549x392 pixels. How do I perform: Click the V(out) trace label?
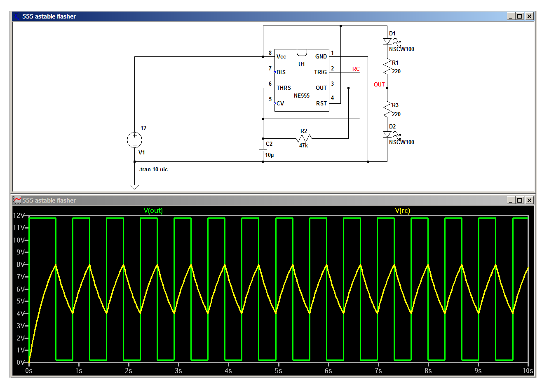153,210
